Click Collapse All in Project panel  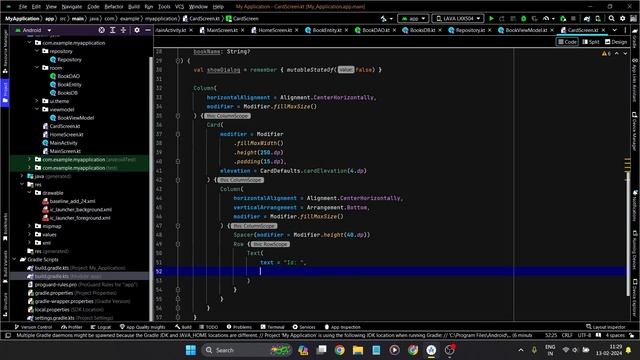click(x=123, y=30)
